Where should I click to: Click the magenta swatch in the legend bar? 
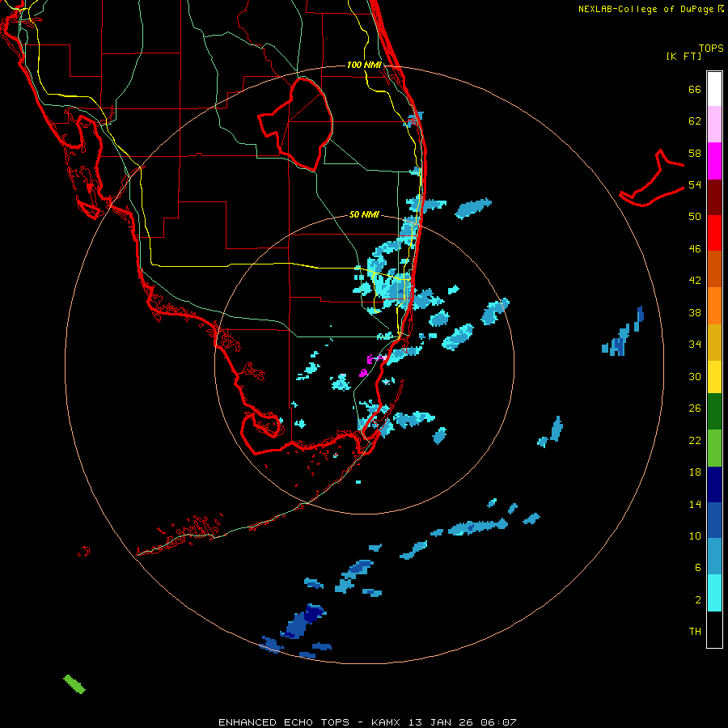(x=714, y=161)
